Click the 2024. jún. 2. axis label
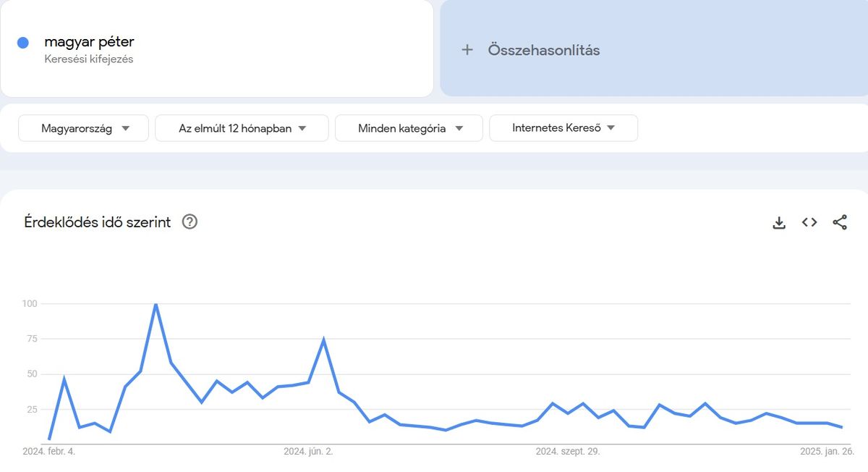 click(308, 451)
